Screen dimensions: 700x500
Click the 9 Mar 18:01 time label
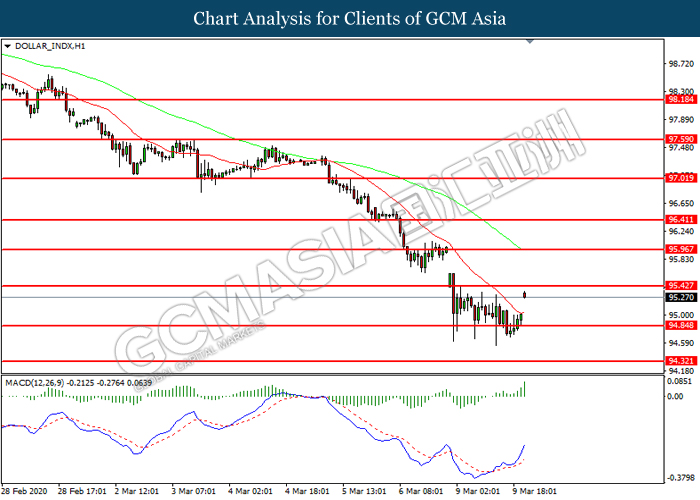(535, 491)
